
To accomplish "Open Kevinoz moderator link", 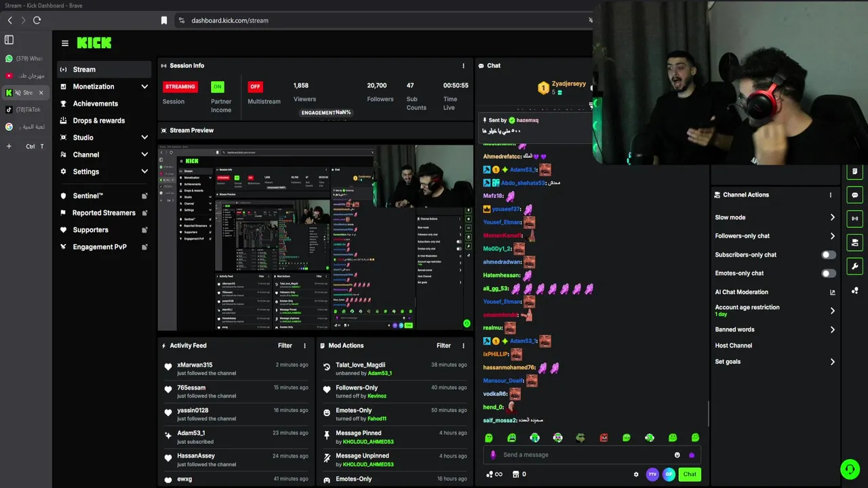I will click(377, 396).
